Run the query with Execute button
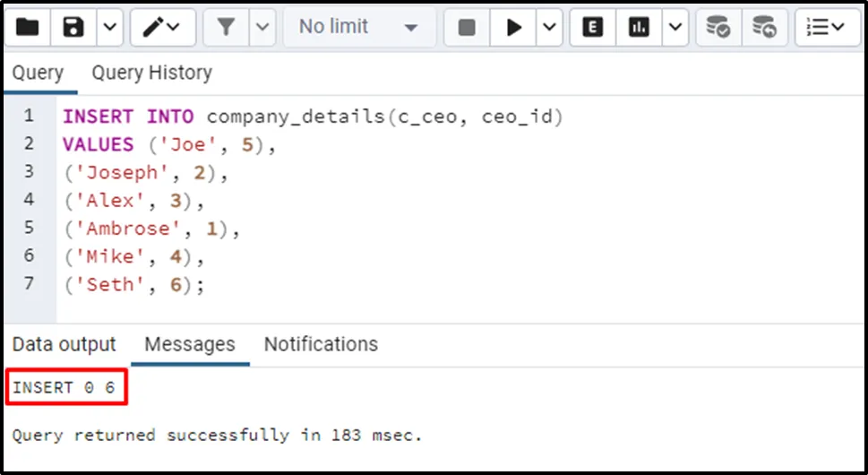 click(514, 28)
